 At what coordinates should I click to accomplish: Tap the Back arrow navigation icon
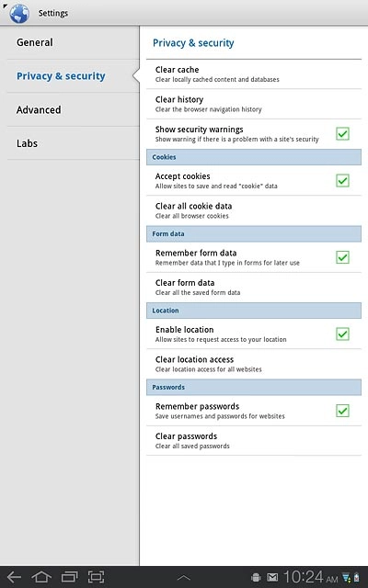coord(14,577)
